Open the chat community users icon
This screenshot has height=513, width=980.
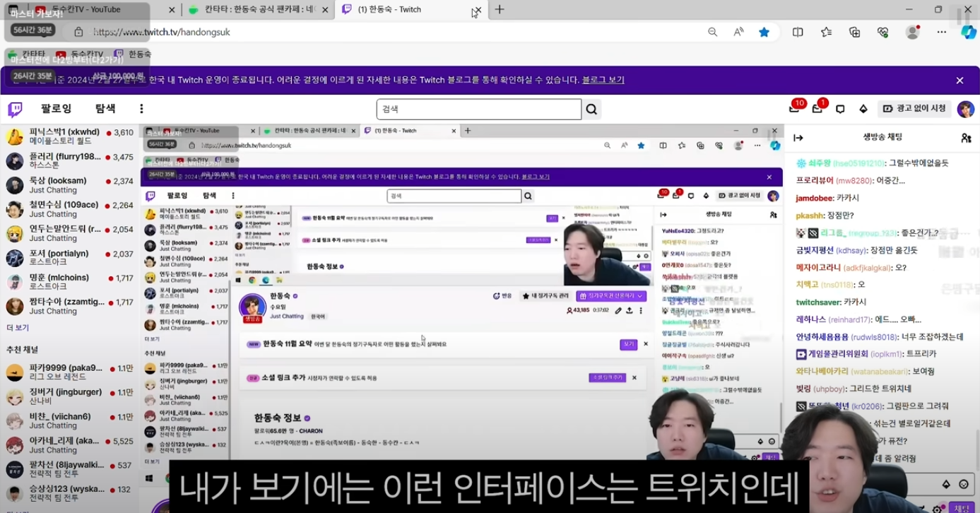pos(966,138)
